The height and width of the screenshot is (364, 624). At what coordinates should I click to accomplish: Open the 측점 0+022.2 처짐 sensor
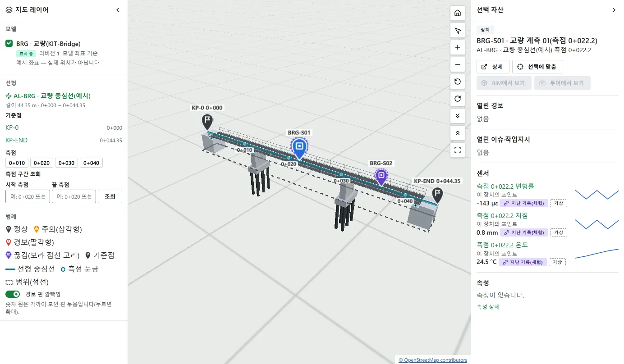click(502, 216)
